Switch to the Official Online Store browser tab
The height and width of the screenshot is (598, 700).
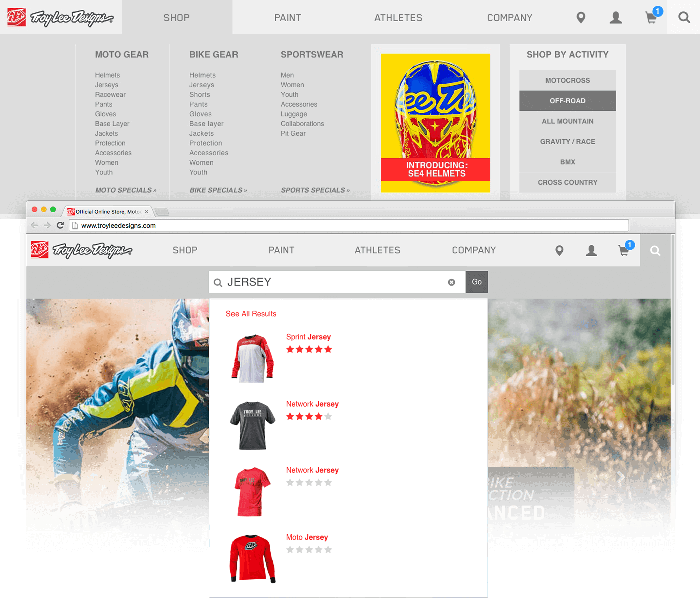pyautogui.click(x=107, y=211)
